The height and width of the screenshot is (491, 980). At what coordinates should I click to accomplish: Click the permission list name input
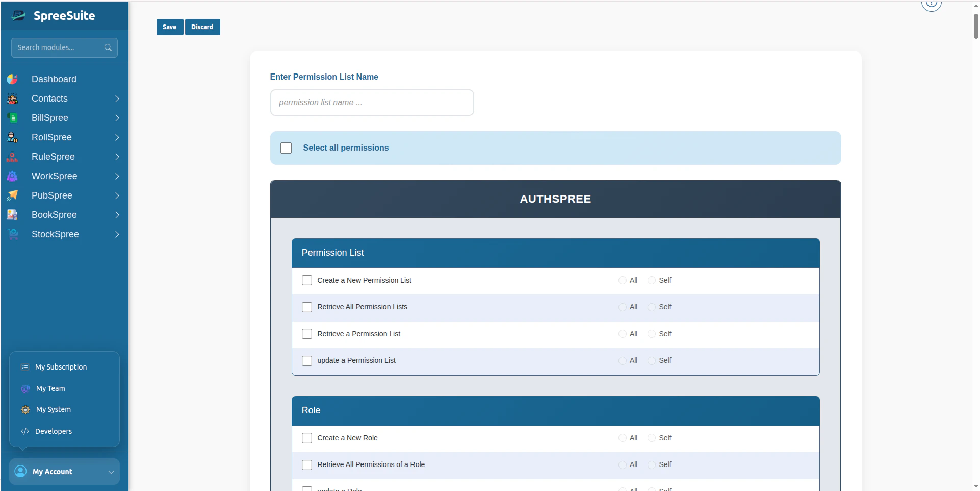[372, 103]
